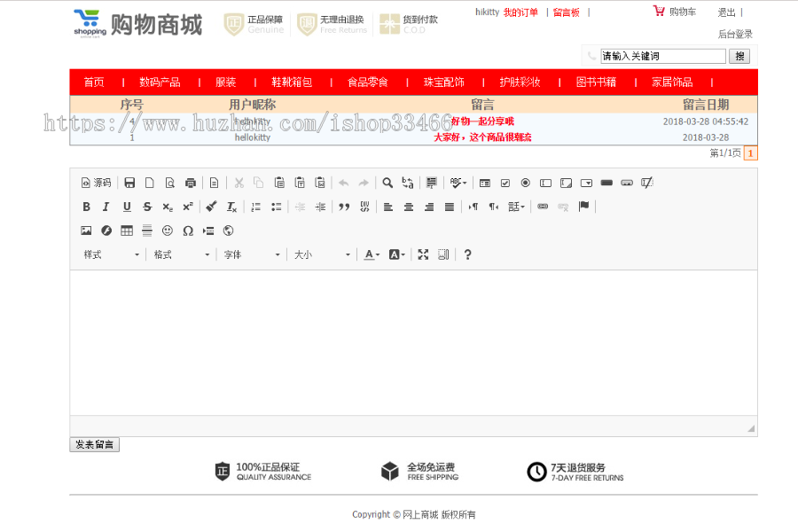798x532 pixels.
Task: Toggle underline formatting in the editor
Action: (126, 206)
